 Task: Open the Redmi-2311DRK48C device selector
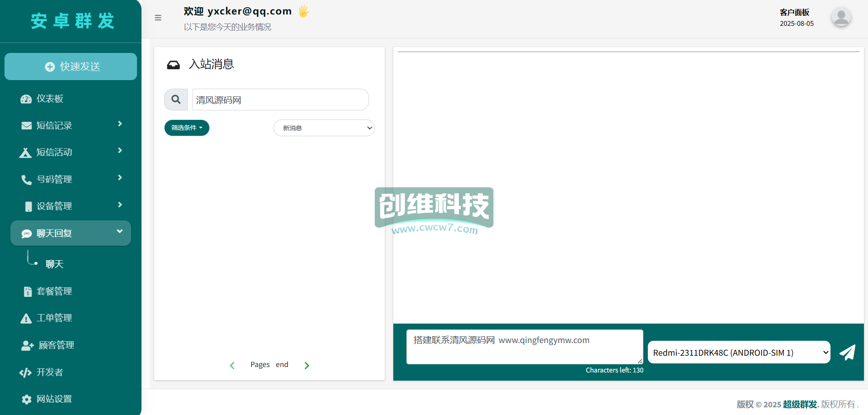click(x=739, y=353)
